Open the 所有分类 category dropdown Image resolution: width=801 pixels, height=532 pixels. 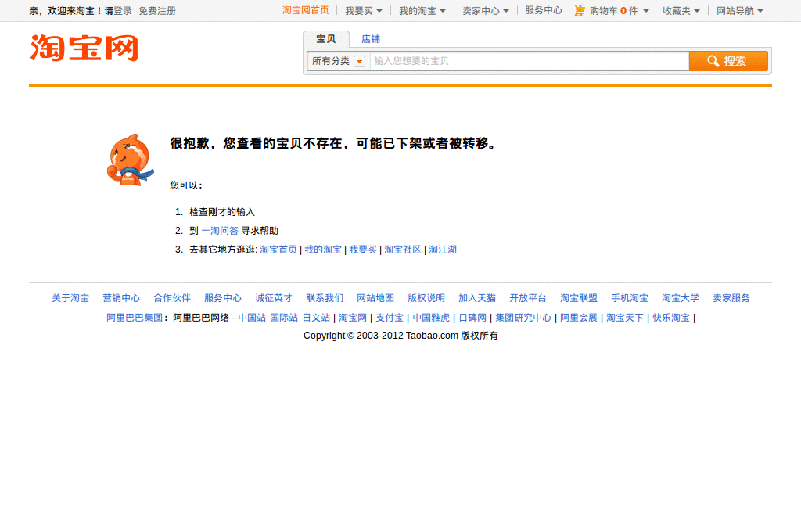click(338, 61)
